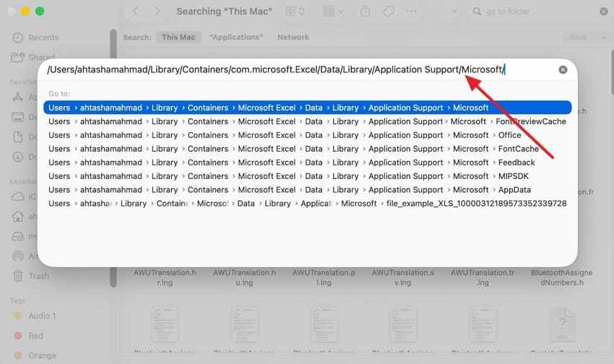The width and height of the screenshot is (614, 364).
Task: Click the Tags toolbar icon
Action: (x=388, y=12)
